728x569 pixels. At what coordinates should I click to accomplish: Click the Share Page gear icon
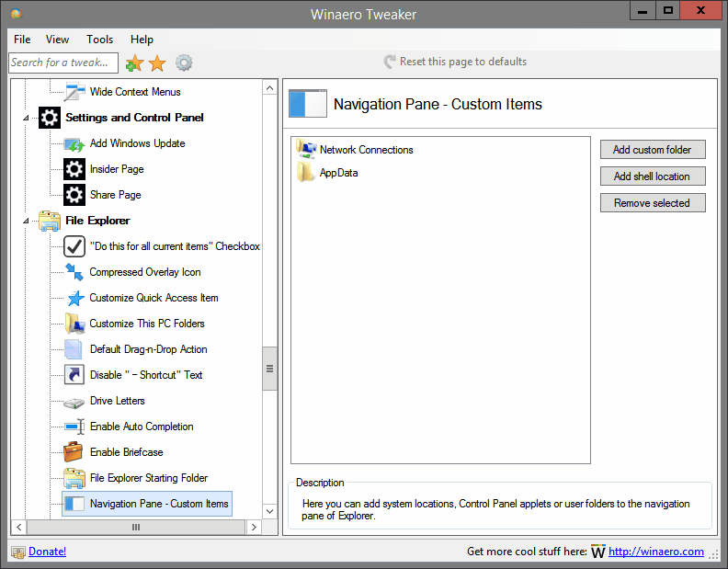tap(74, 195)
